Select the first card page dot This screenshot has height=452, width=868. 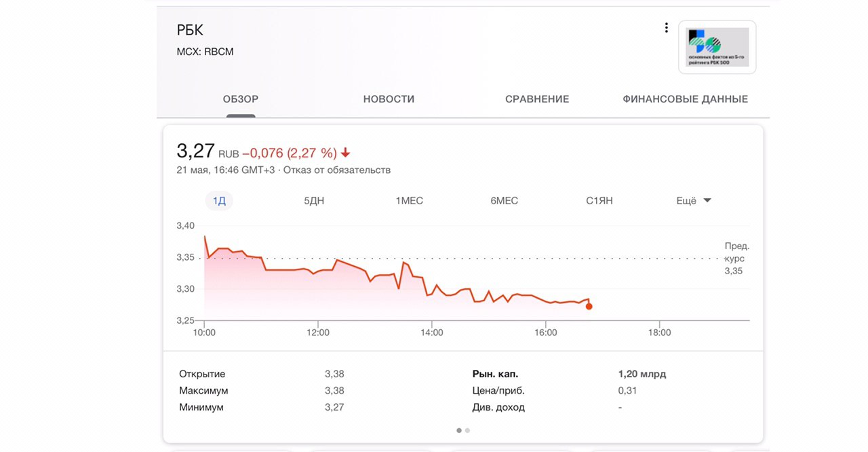[459, 430]
